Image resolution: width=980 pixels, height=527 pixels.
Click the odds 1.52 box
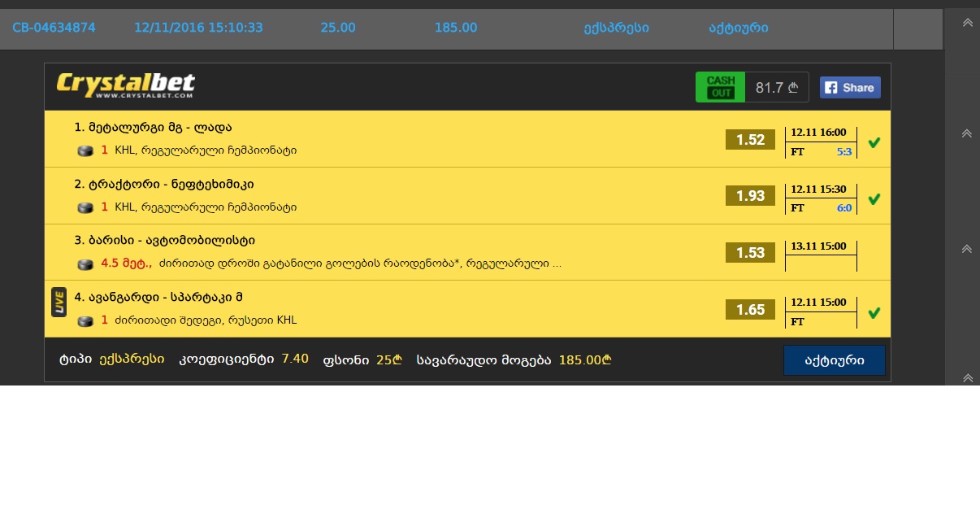[x=750, y=140]
